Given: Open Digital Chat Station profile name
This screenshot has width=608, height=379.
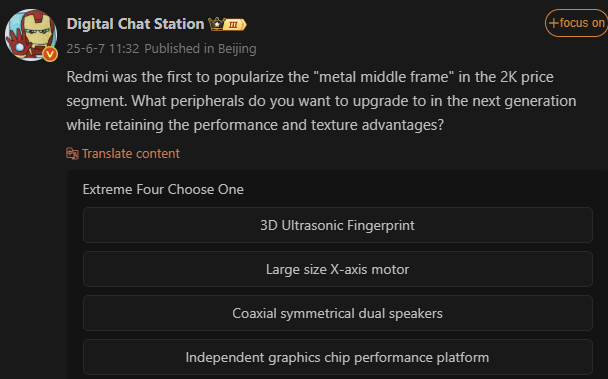Looking at the screenshot, I should (135, 24).
